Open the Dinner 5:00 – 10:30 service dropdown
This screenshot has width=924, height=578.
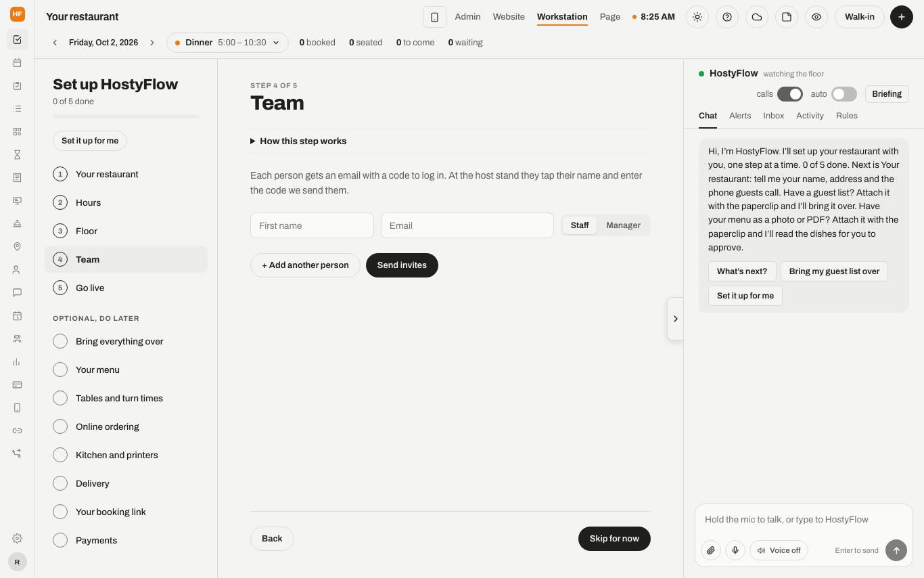pos(227,43)
